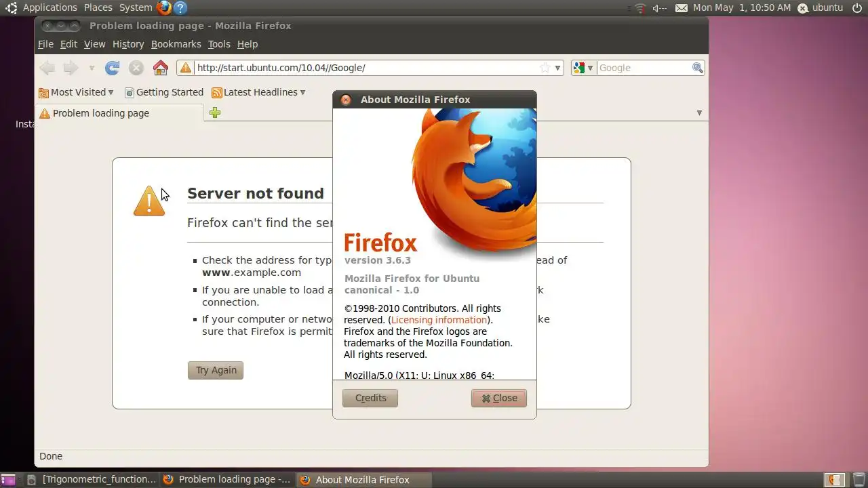Click the workspace switcher in bottom panel
This screenshot has height=488, width=868.
835,480
